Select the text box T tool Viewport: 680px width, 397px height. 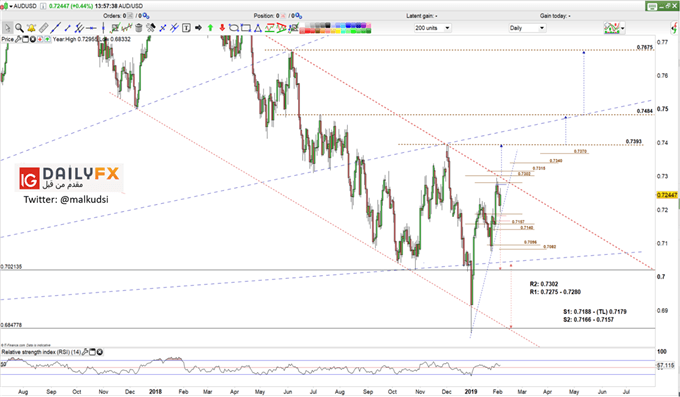point(186,28)
